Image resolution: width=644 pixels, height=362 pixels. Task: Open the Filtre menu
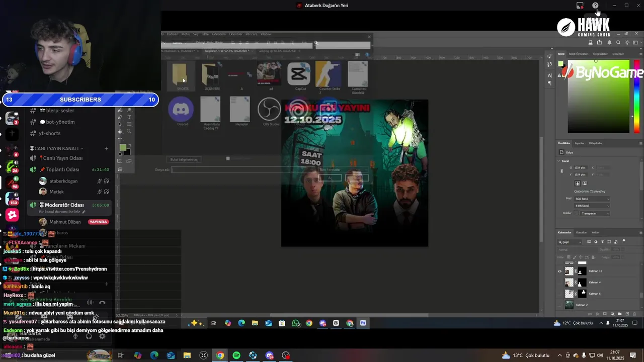205,34
